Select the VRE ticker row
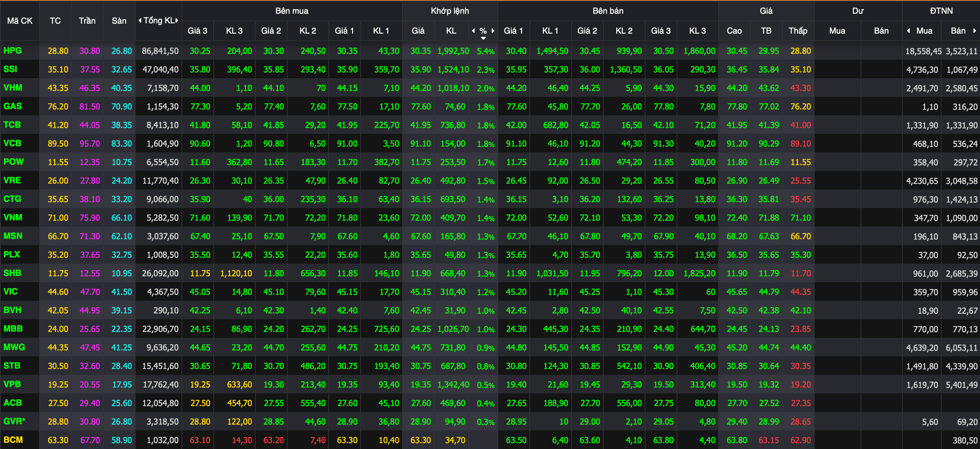This screenshot has width=980, height=449. point(12,180)
